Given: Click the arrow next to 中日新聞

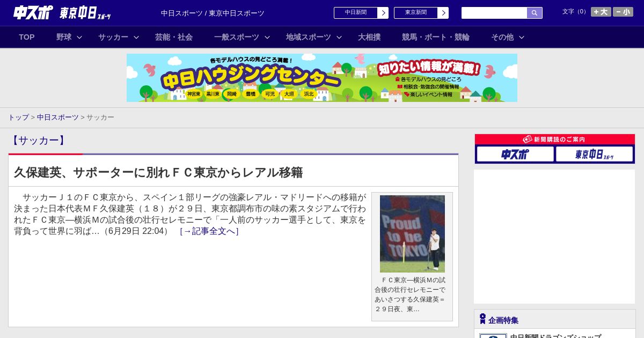Looking at the screenshot, I should tap(383, 13).
